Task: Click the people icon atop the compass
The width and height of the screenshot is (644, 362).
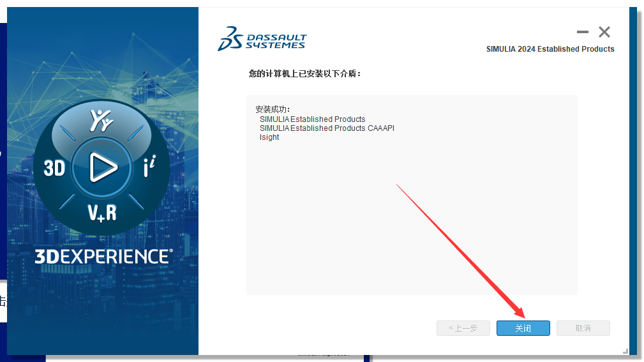Action: [x=101, y=121]
